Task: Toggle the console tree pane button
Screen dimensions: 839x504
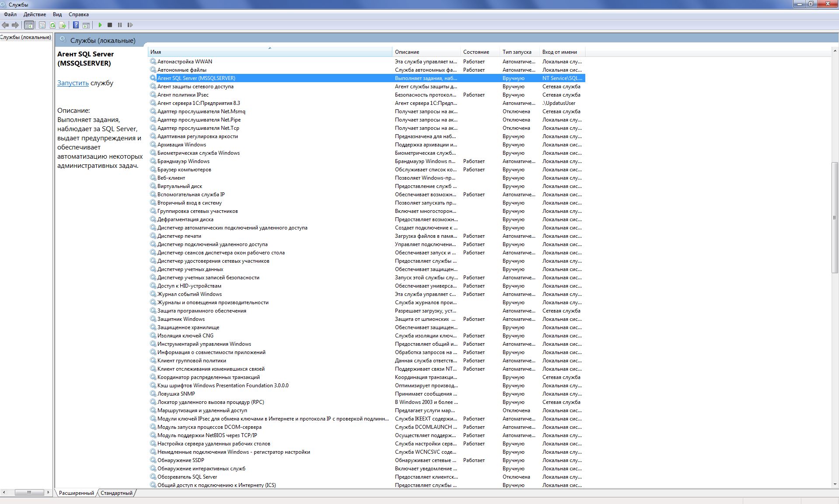Action: (x=29, y=25)
